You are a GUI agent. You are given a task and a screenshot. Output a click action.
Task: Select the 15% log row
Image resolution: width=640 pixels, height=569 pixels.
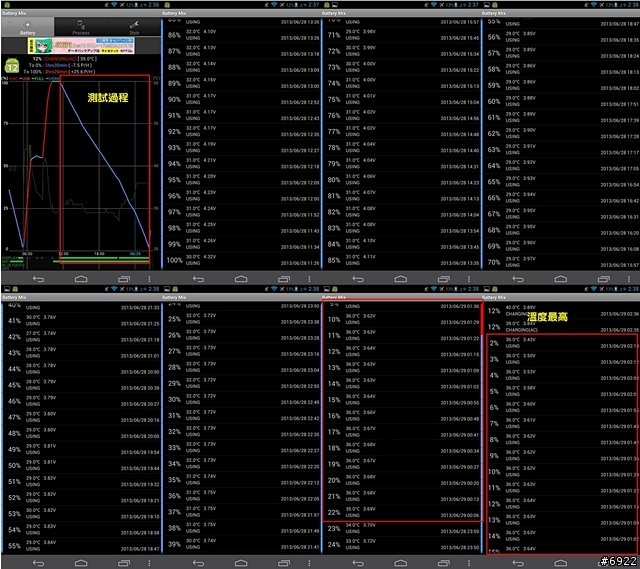click(402, 400)
